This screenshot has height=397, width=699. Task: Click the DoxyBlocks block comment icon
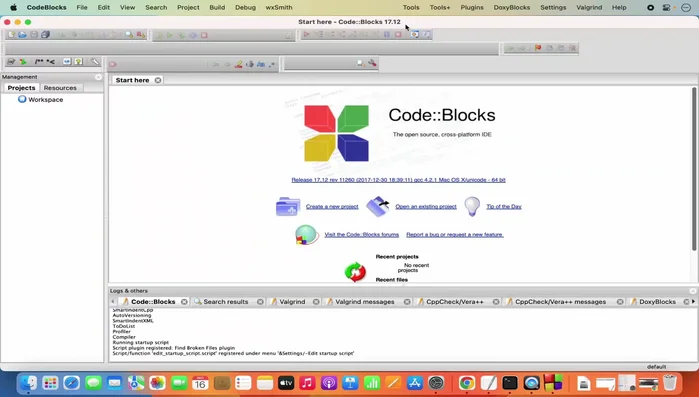[x=39, y=62]
